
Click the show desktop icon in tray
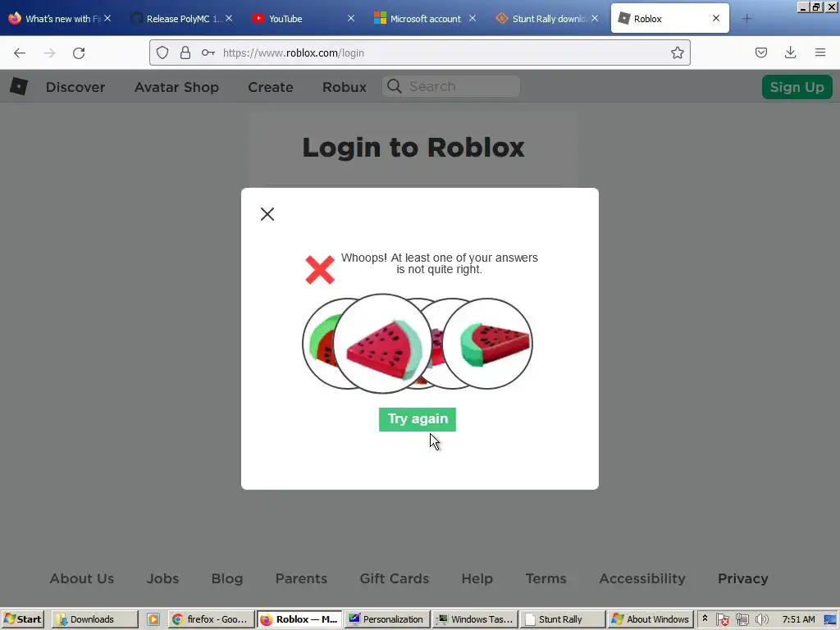click(830, 620)
